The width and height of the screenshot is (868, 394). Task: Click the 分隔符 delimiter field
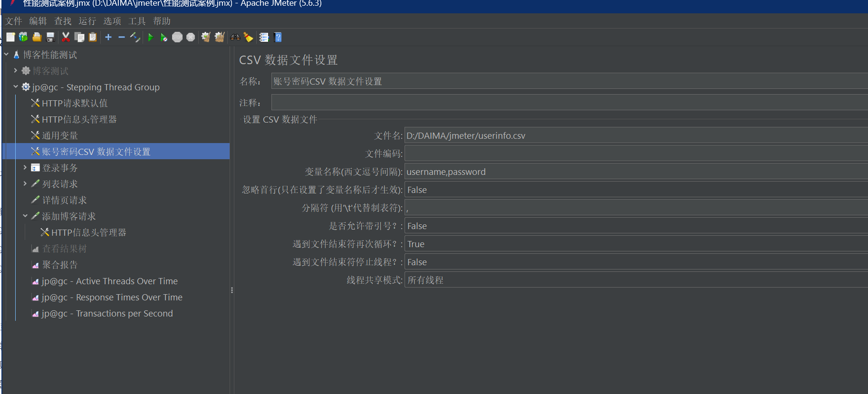(x=636, y=208)
